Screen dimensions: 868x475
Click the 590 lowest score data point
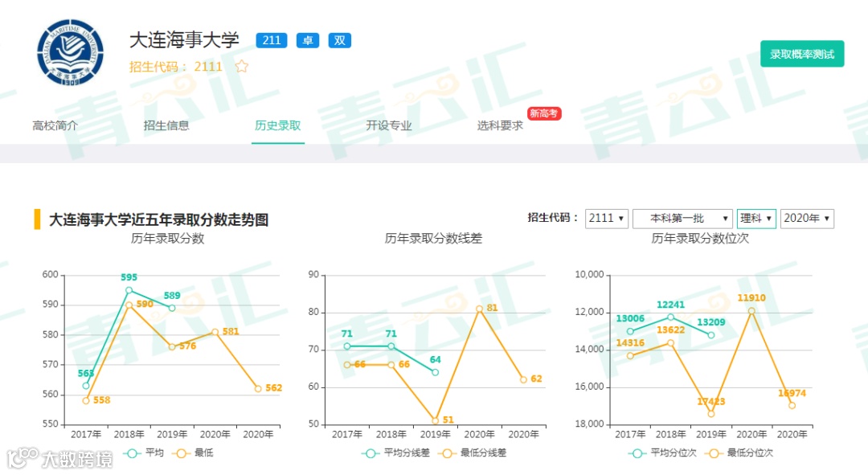point(129,305)
